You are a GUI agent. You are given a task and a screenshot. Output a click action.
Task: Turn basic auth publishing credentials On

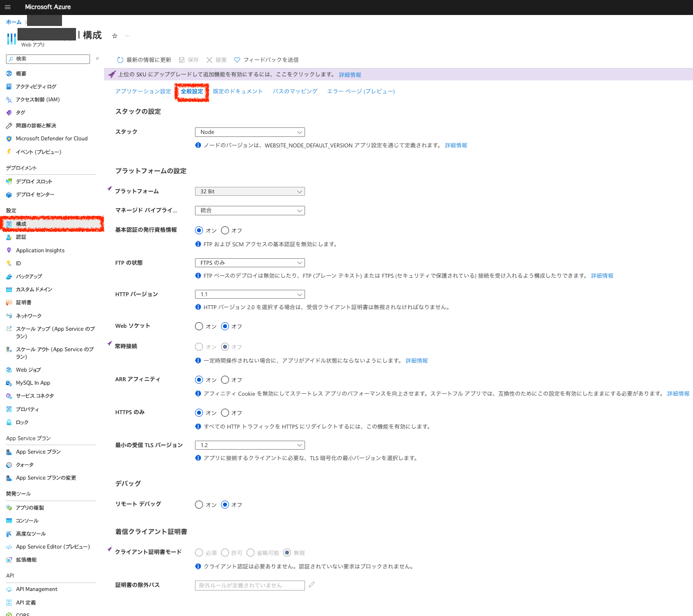click(199, 230)
